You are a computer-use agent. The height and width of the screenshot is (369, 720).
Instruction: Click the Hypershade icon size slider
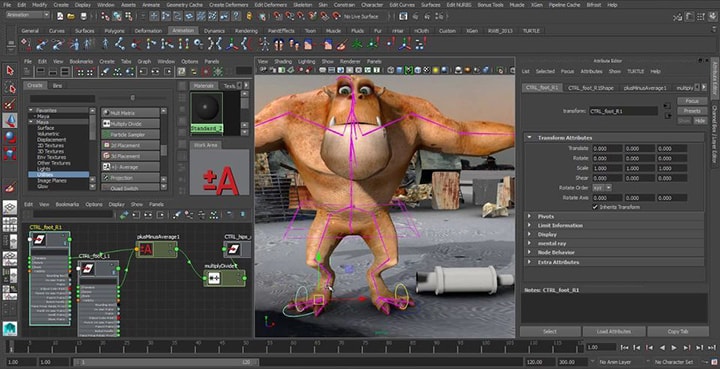[133, 98]
